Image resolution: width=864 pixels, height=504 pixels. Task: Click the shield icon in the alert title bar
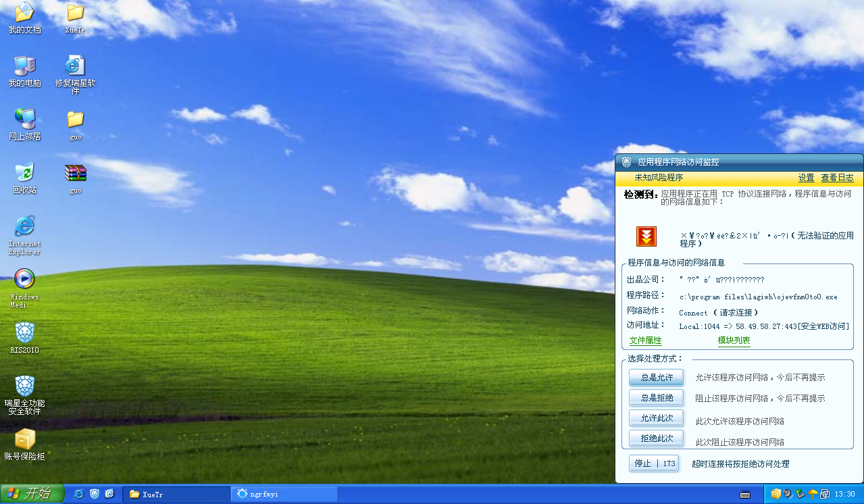click(626, 162)
